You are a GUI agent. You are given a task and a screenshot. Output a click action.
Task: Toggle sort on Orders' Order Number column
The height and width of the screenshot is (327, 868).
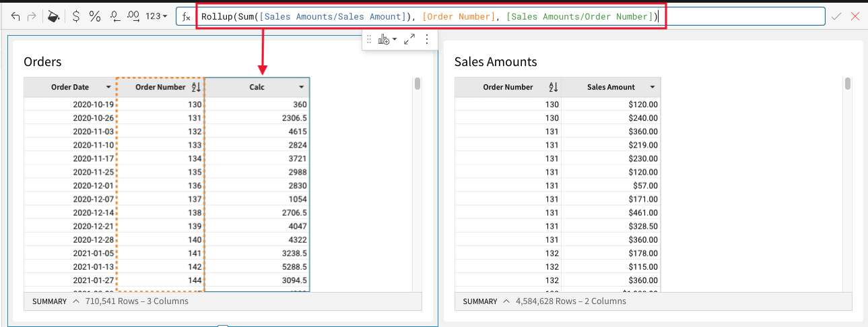pos(196,88)
